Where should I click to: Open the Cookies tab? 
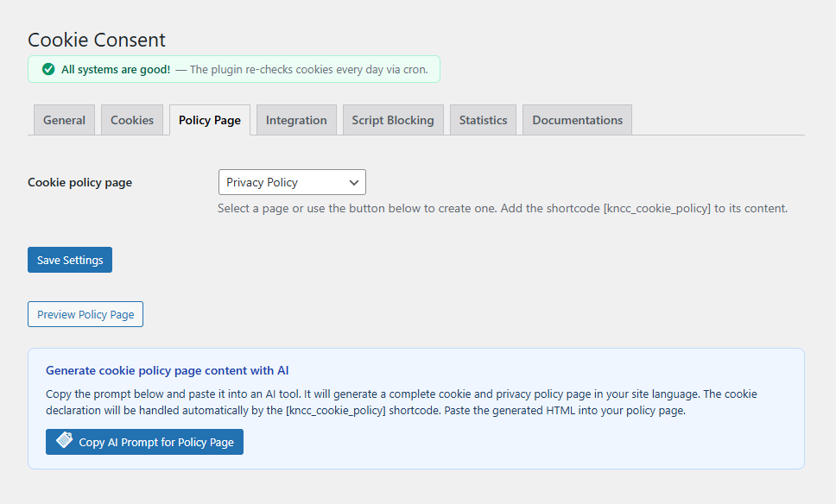(132, 119)
